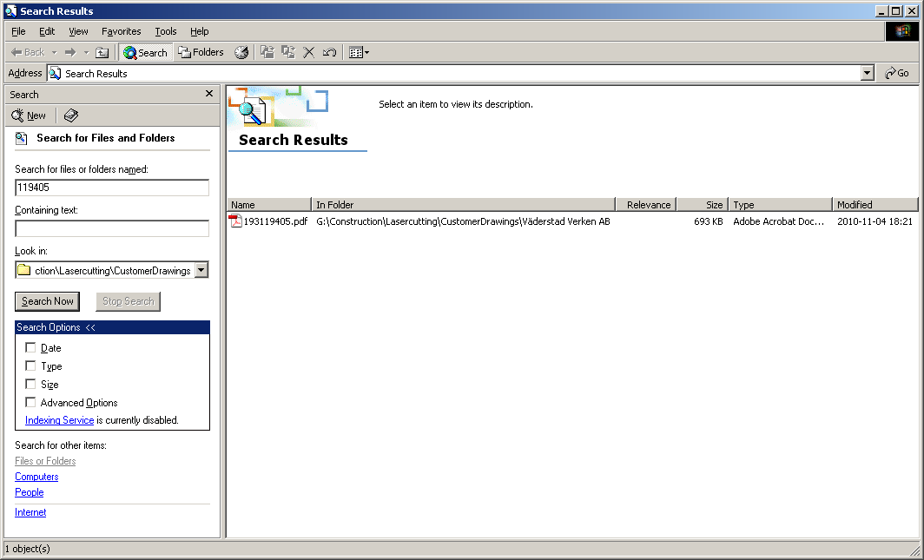Click the Containing text input field
Image resolution: width=924 pixels, height=560 pixels.
(x=112, y=228)
